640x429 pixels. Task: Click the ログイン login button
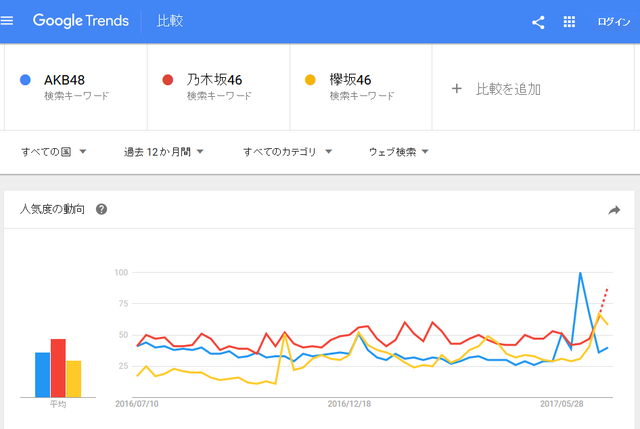pyautogui.click(x=614, y=22)
